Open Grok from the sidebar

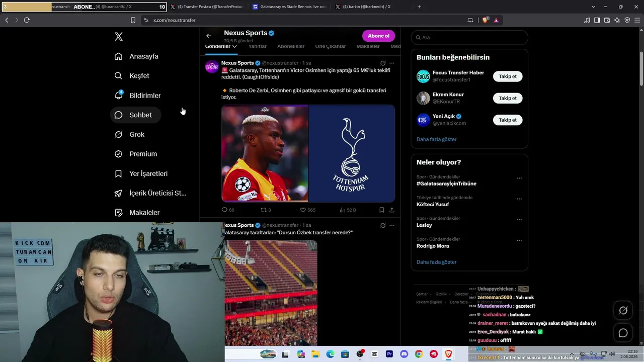129,135
